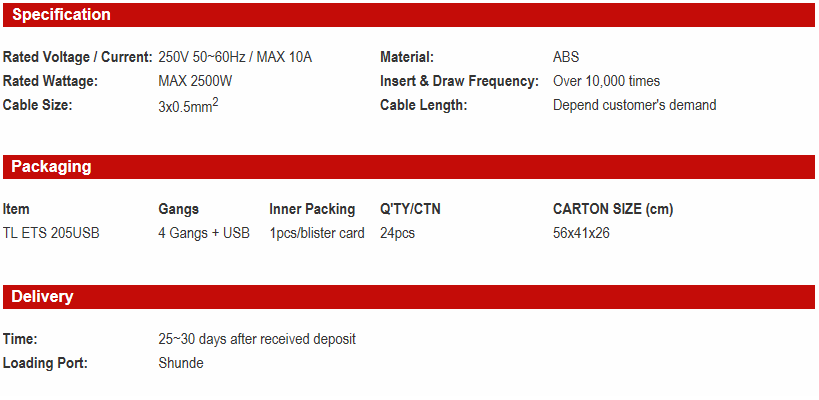The image size is (819, 400).
Task: Select the Rated Wattage label
Action: click(x=48, y=81)
